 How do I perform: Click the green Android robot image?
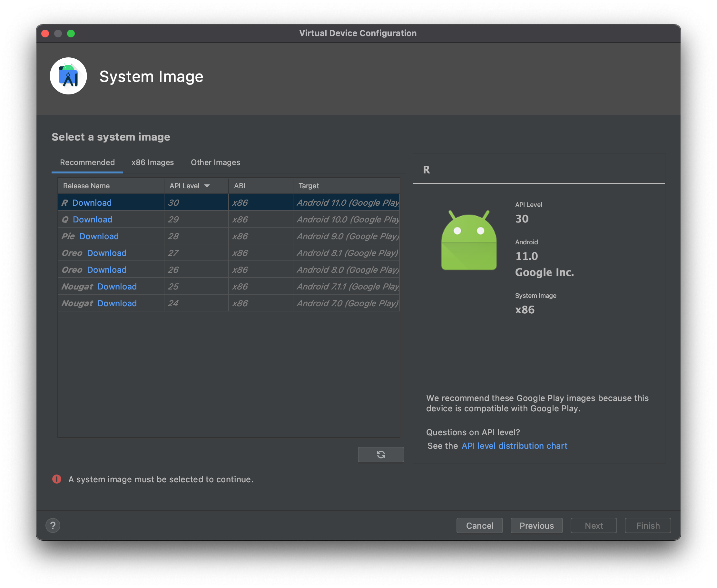tap(469, 240)
